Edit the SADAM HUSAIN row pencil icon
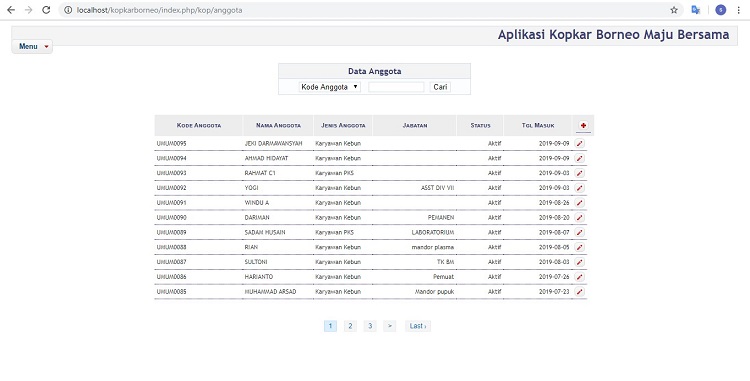This screenshot has height=381, width=750. tap(579, 232)
